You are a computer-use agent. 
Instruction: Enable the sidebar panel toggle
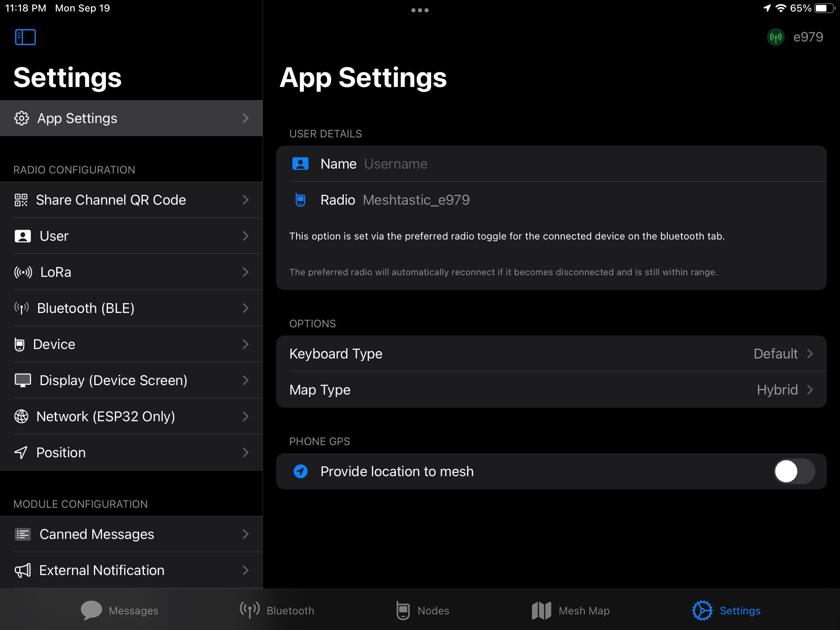coord(25,37)
